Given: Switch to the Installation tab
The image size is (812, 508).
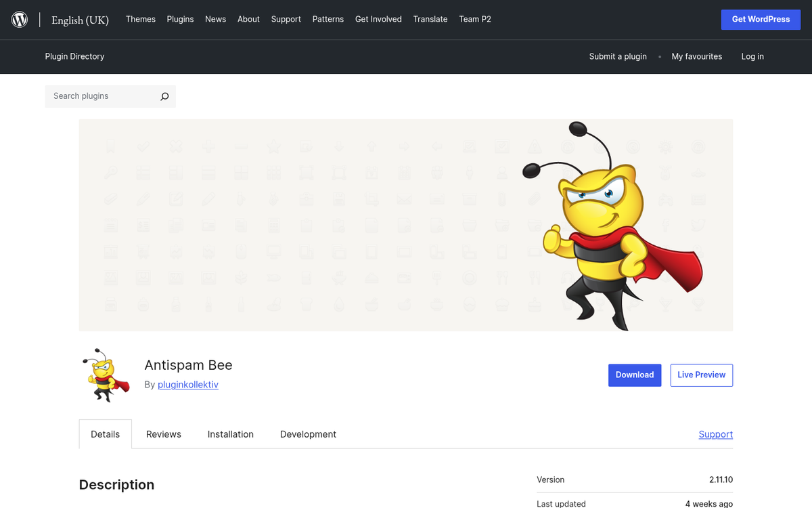Looking at the screenshot, I should [x=230, y=434].
